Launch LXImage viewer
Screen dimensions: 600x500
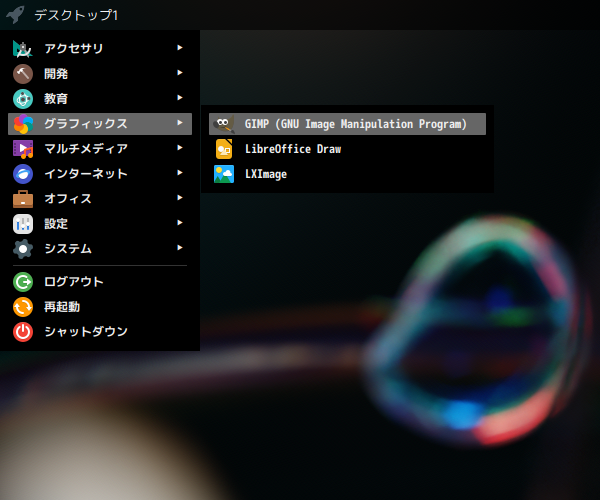pyautogui.click(x=347, y=174)
